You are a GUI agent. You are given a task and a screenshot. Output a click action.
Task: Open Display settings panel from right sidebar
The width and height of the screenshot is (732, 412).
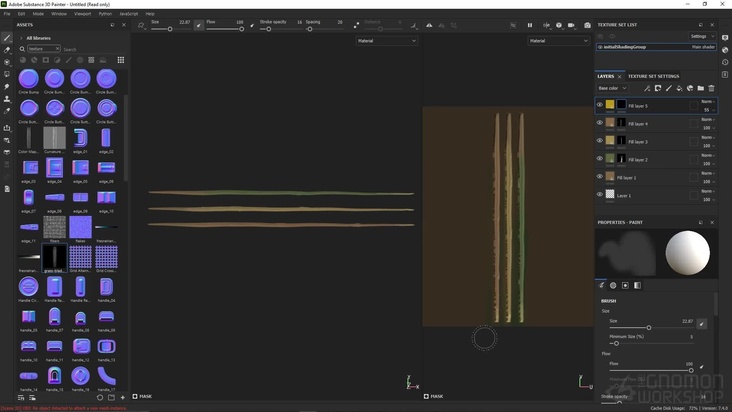tap(725, 38)
